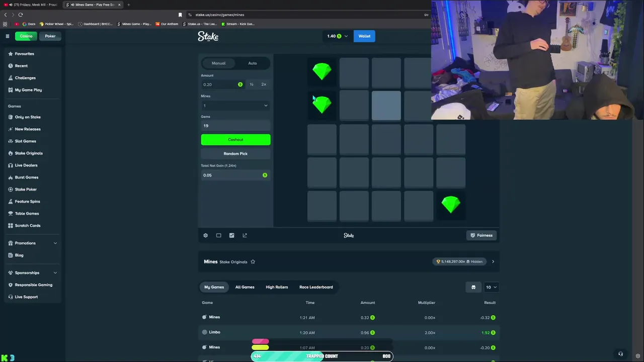Switch to Manual betting mode

point(218,63)
